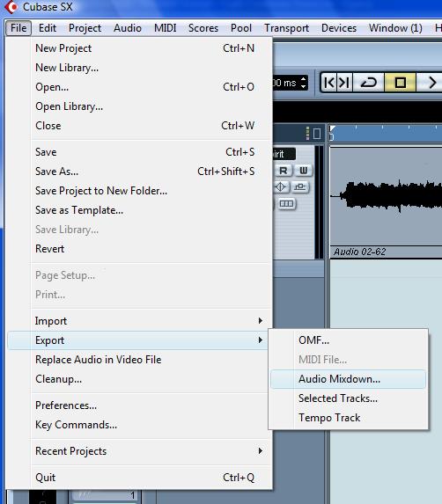Click the Audio 02-62 waveform clip
442x504 pixels.
tap(386, 196)
